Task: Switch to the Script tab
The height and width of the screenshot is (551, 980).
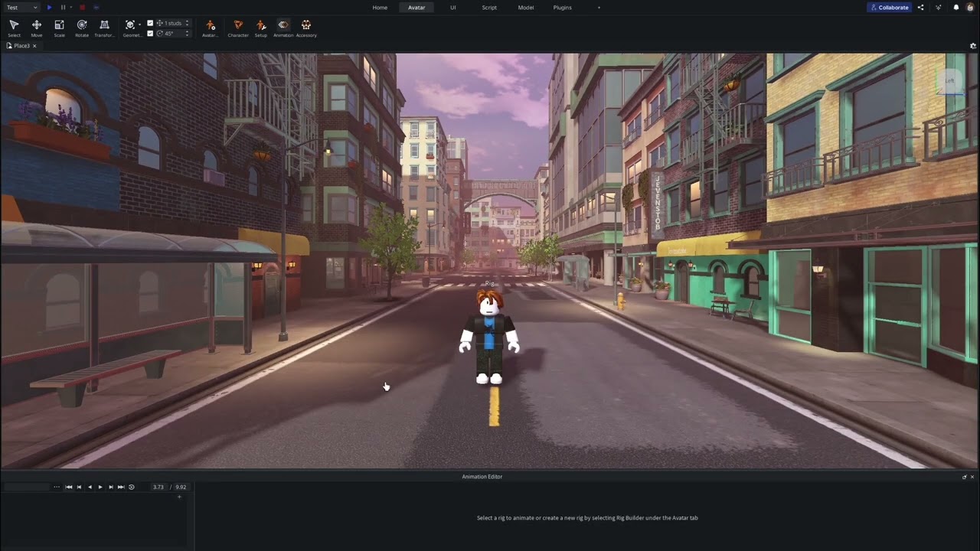Action: pos(489,7)
